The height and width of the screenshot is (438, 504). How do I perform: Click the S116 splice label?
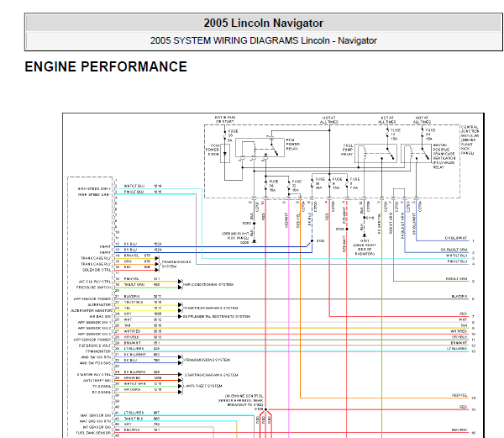(370, 218)
